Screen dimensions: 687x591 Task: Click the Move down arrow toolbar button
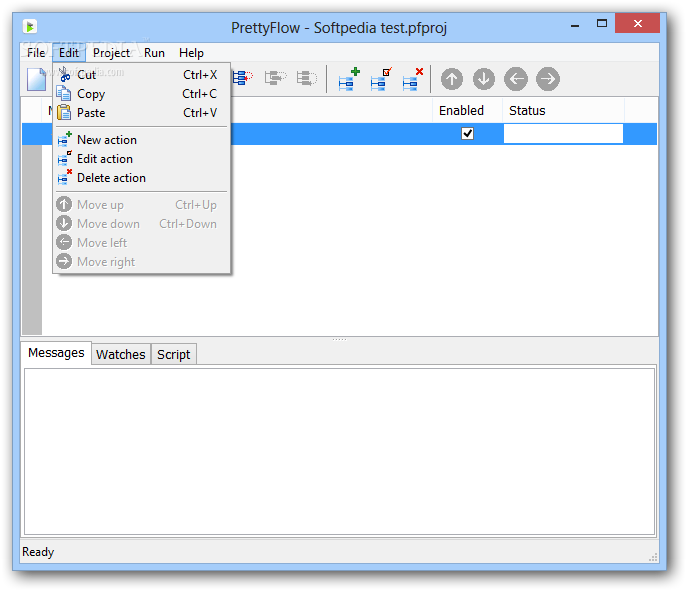tap(484, 79)
